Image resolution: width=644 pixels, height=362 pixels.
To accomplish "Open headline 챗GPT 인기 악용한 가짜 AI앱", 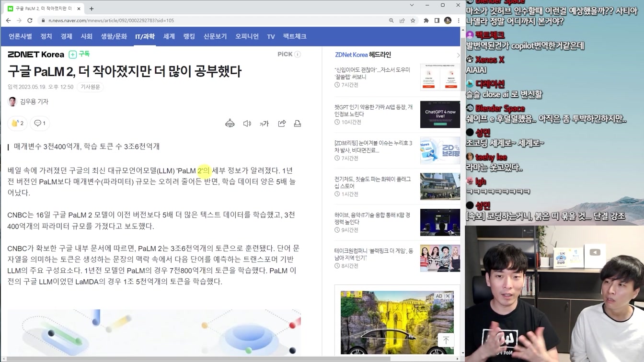I will (373, 111).
